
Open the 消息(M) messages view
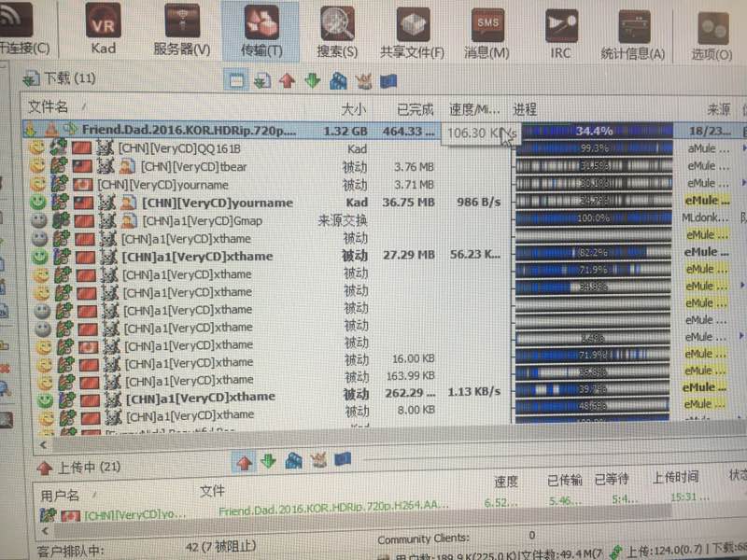(486, 34)
